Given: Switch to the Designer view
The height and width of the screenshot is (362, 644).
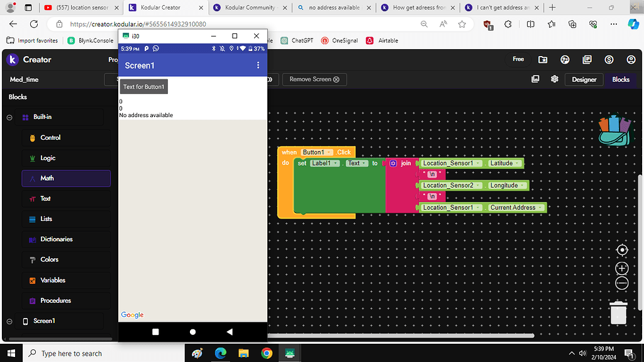Looking at the screenshot, I should (584, 79).
